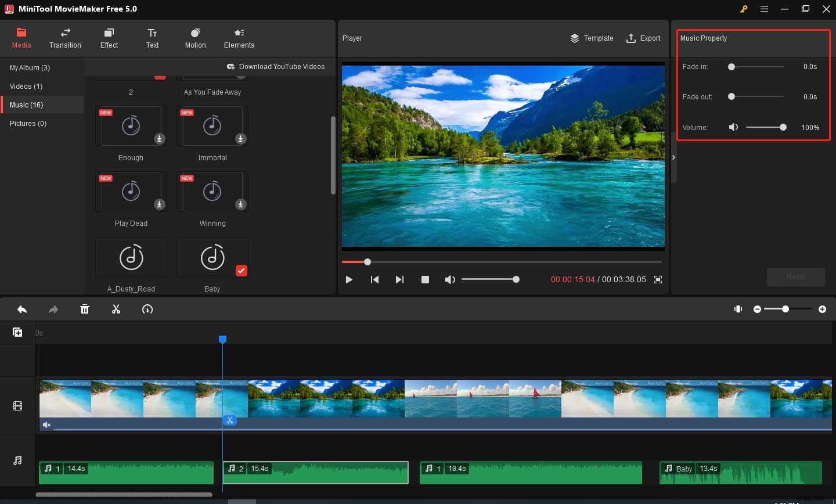Click the Redo arrow icon

coord(53,309)
